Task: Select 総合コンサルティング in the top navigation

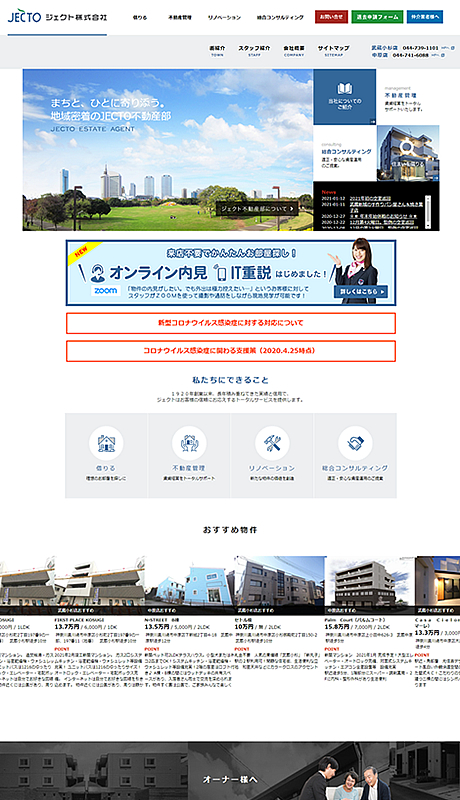Action: tap(280, 17)
